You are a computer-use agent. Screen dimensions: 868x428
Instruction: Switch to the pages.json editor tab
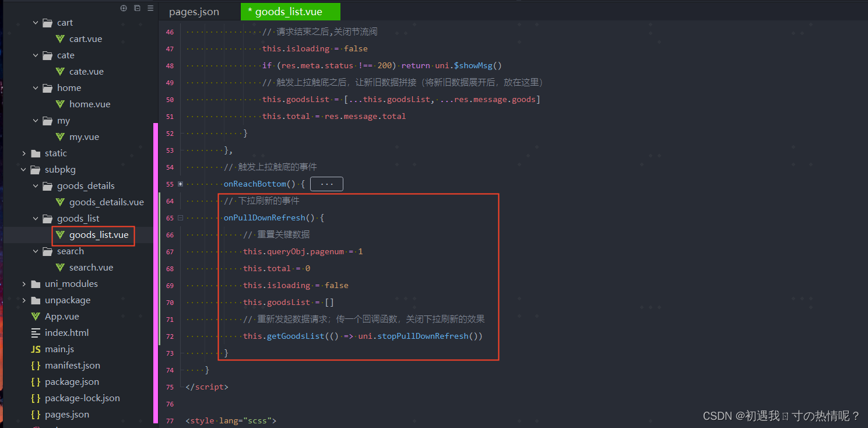point(194,12)
